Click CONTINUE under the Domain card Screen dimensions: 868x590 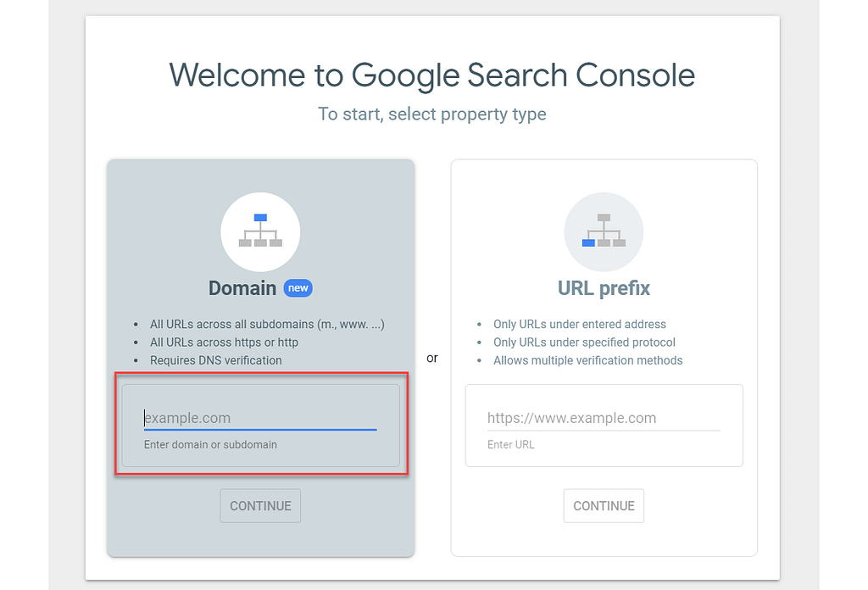click(x=260, y=506)
